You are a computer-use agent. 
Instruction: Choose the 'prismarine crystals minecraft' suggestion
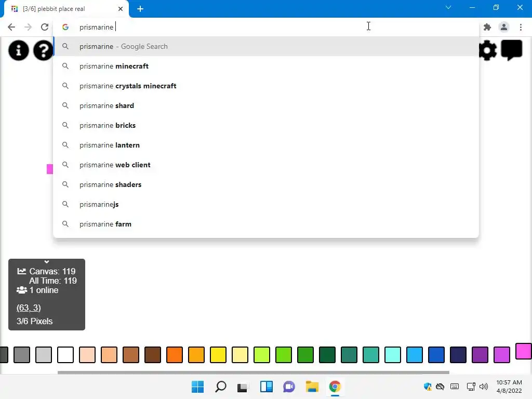[266, 86]
